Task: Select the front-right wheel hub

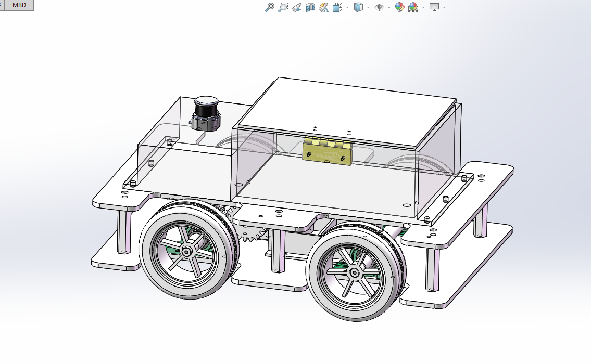Action: [x=354, y=274]
